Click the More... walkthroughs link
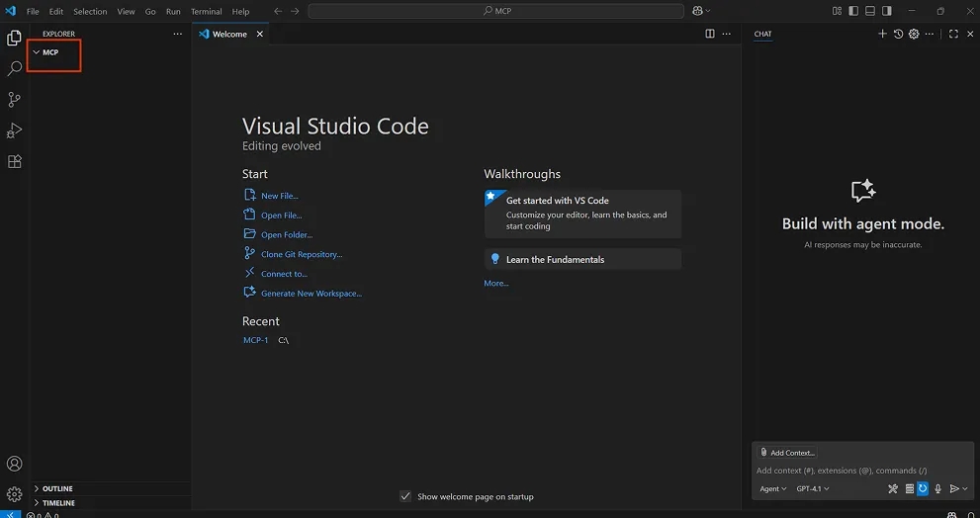This screenshot has width=980, height=518. click(496, 283)
